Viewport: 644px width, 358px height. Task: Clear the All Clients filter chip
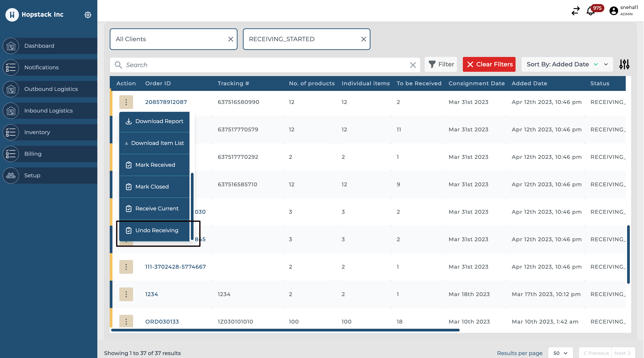(231, 39)
